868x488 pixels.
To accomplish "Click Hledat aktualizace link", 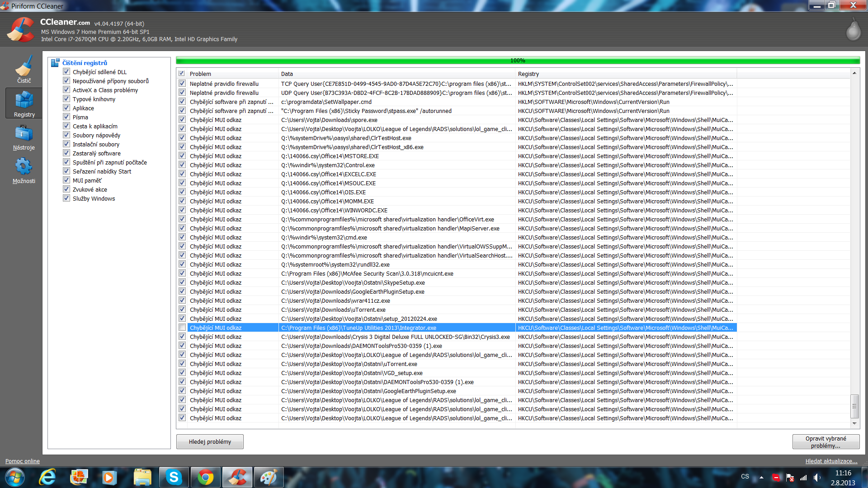I will click(x=831, y=461).
